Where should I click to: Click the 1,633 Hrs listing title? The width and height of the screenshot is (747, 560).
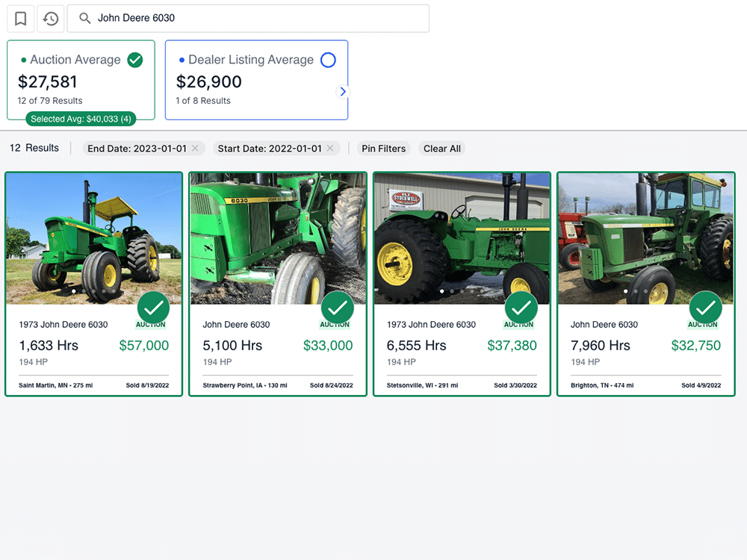click(x=63, y=325)
